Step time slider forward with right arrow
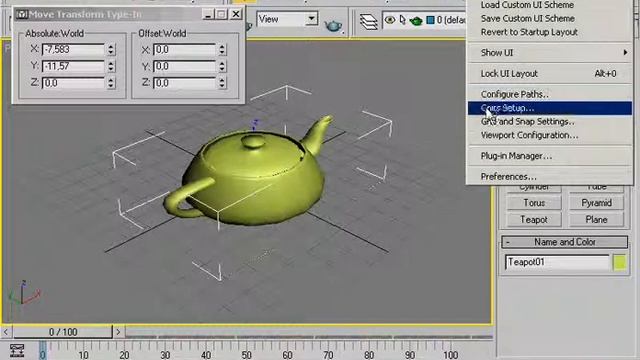This screenshot has height=360, width=640. [x=118, y=332]
